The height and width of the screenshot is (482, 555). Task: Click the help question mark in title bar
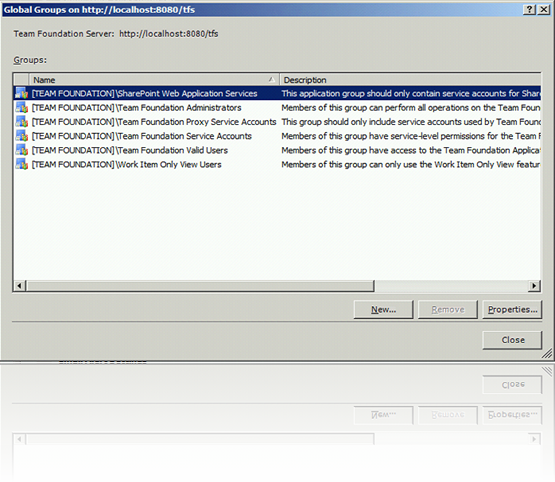click(529, 10)
